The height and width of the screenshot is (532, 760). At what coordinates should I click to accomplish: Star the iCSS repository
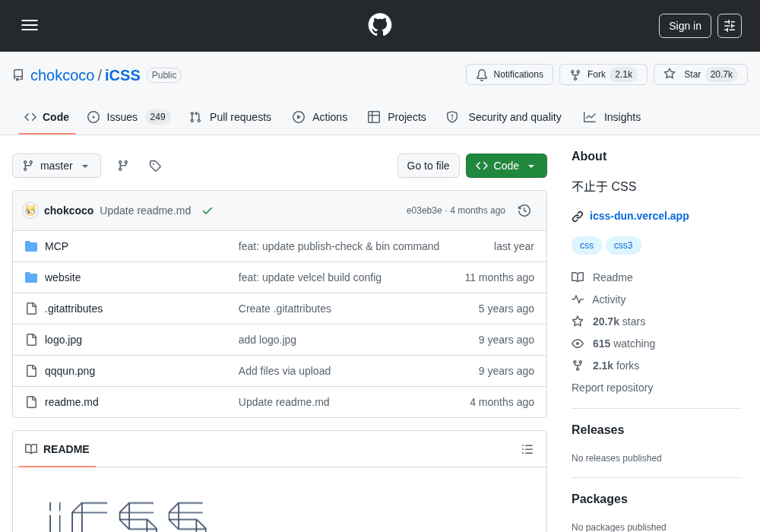(x=701, y=74)
